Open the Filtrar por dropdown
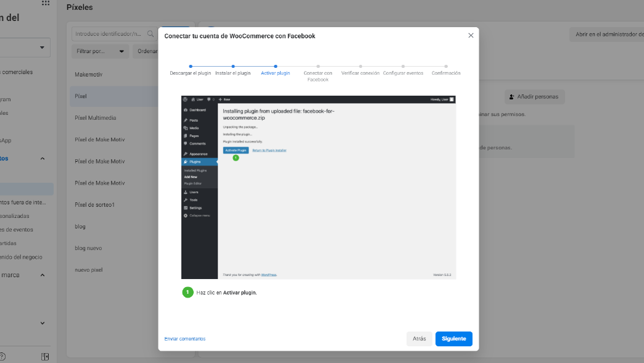 point(100,51)
